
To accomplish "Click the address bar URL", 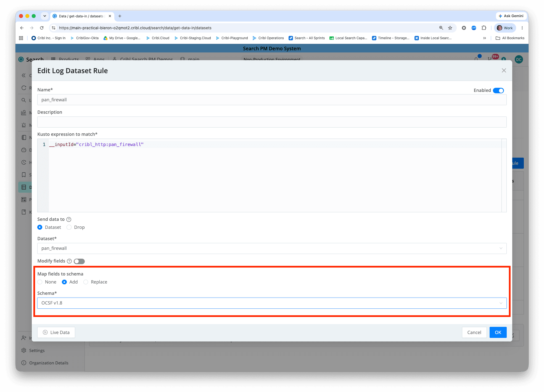I will (x=135, y=28).
